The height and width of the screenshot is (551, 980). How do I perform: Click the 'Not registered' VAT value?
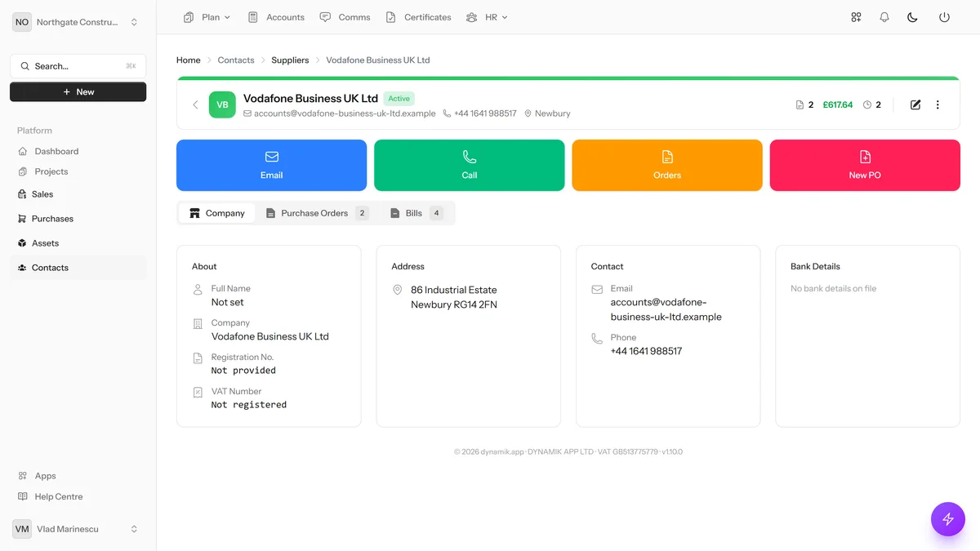[249, 405]
